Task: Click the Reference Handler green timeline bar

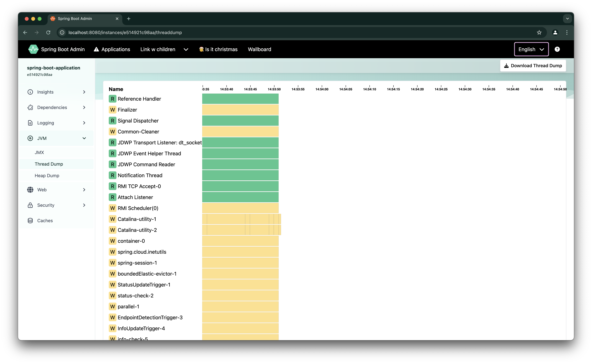Action: (x=240, y=99)
